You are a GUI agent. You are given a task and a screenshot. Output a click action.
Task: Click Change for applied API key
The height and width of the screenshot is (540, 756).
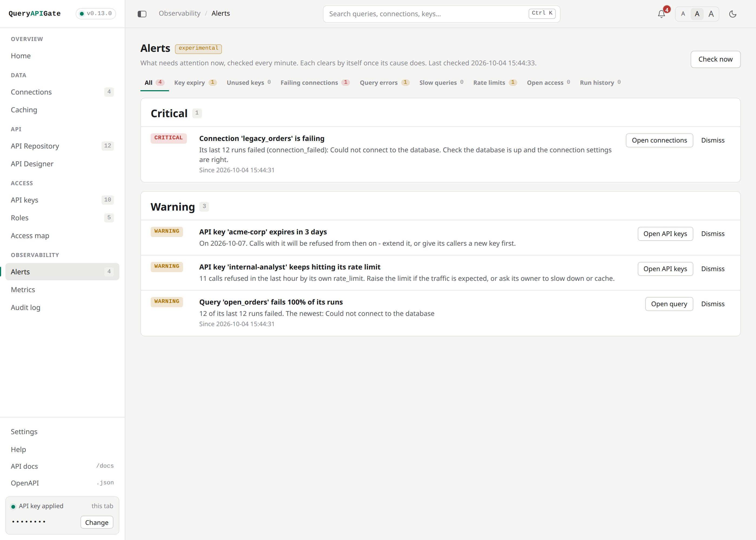click(97, 522)
